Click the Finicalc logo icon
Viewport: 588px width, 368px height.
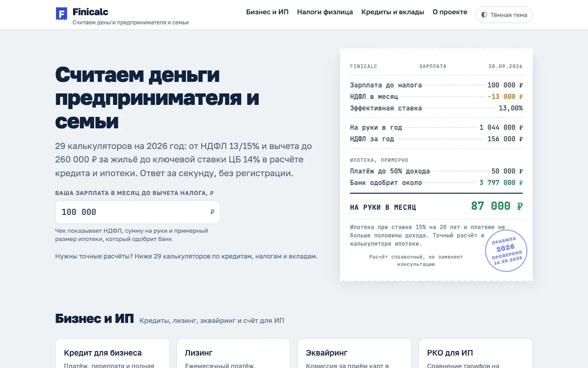(62, 14)
